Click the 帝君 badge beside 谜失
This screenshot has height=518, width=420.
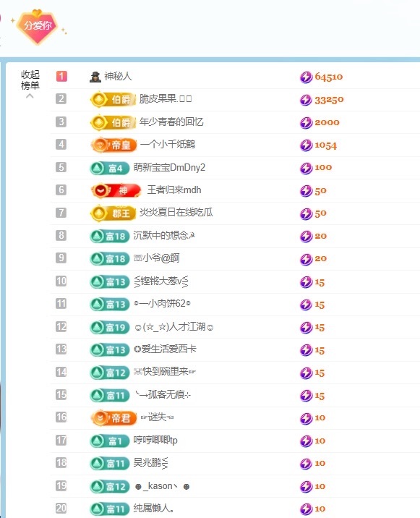(x=113, y=418)
